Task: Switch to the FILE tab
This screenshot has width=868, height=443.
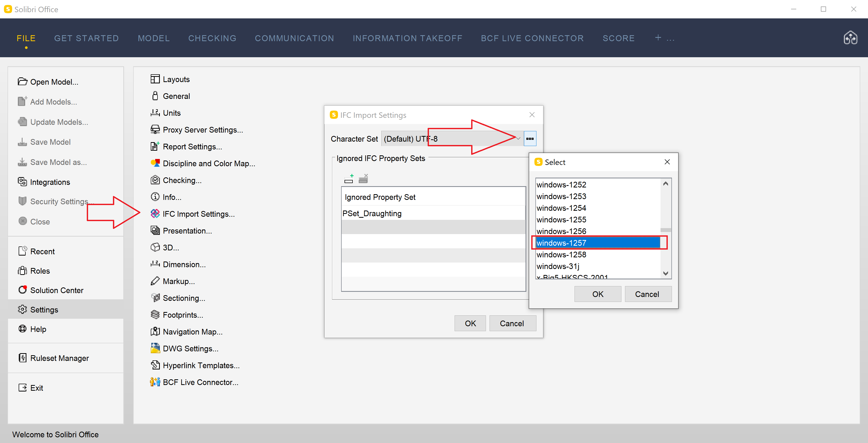Action: [26, 38]
